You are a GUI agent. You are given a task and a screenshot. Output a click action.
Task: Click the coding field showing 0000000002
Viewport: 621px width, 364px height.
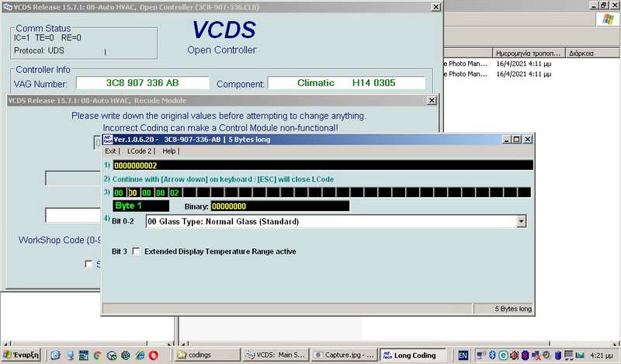(x=323, y=165)
